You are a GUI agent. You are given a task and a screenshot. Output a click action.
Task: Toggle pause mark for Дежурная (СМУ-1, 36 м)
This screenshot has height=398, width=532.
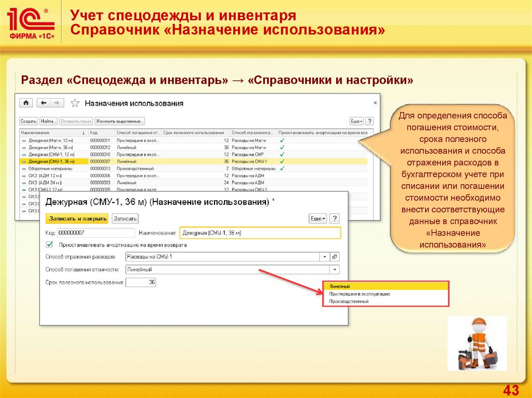pyautogui.click(x=282, y=161)
